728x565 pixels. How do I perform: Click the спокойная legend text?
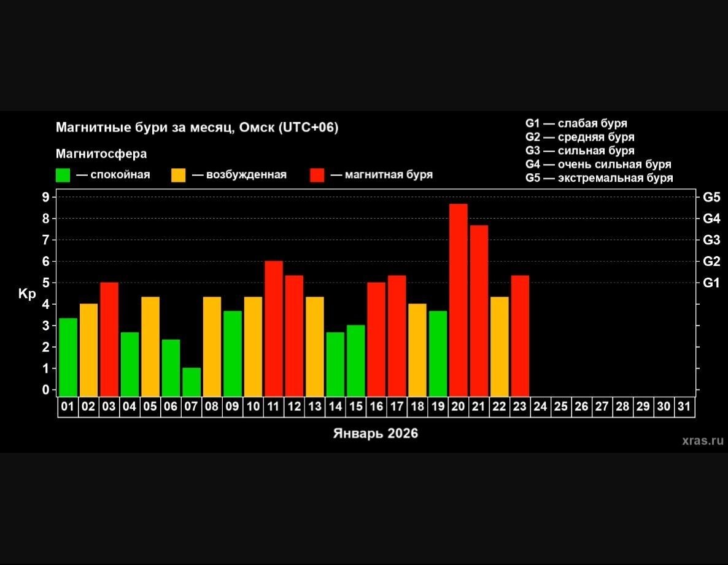120,174
